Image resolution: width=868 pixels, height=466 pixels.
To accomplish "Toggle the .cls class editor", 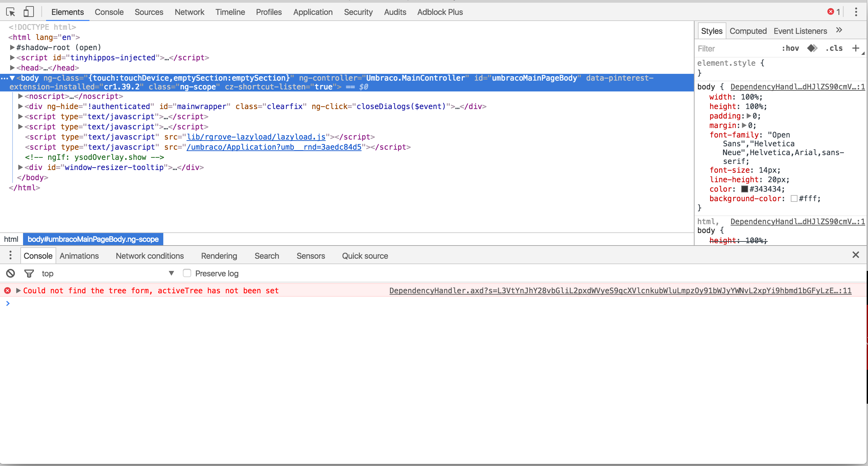I will point(834,48).
